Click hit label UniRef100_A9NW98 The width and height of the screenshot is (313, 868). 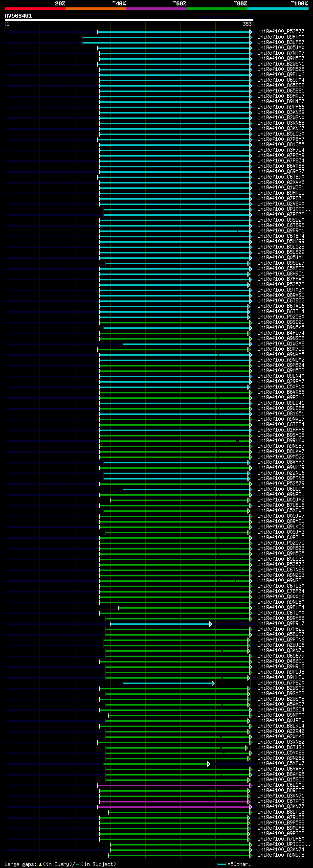(x=281, y=855)
